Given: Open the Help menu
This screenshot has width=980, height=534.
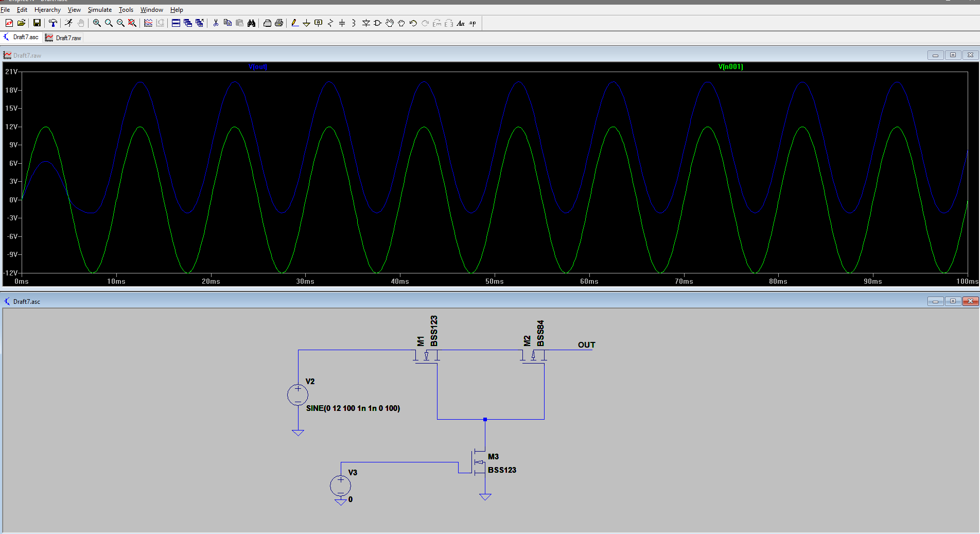Looking at the screenshot, I should point(177,10).
